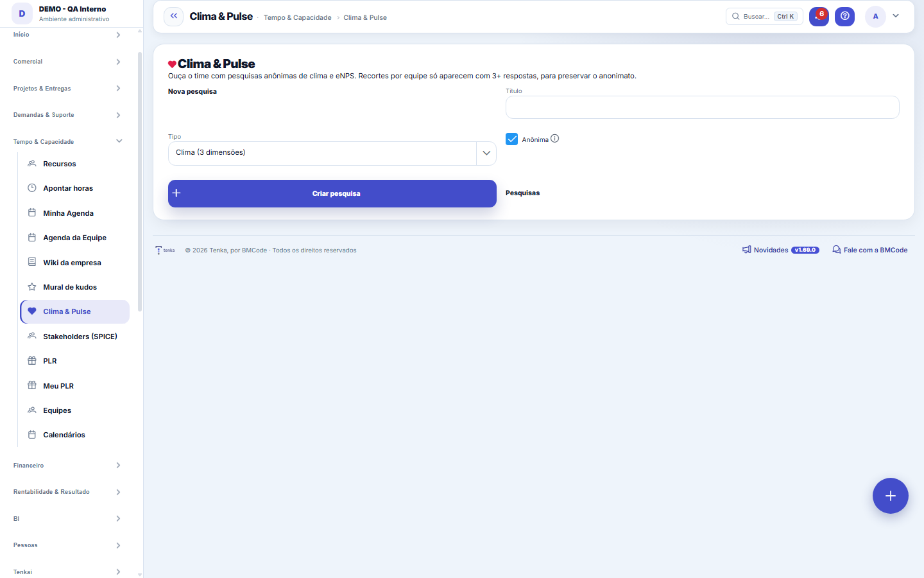Click the sidebar vertical scrollbar
The width and height of the screenshot is (924, 578).
(x=140, y=182)
